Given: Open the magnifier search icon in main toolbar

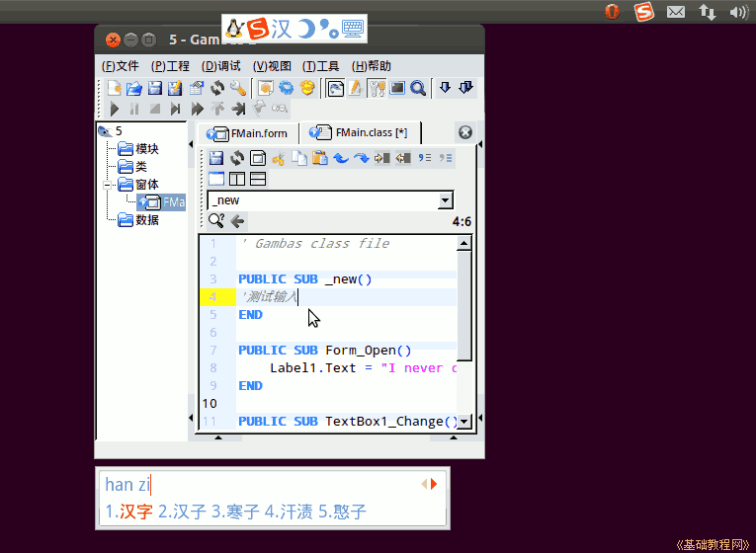Looking at the screenshot, I should point(418,88).
